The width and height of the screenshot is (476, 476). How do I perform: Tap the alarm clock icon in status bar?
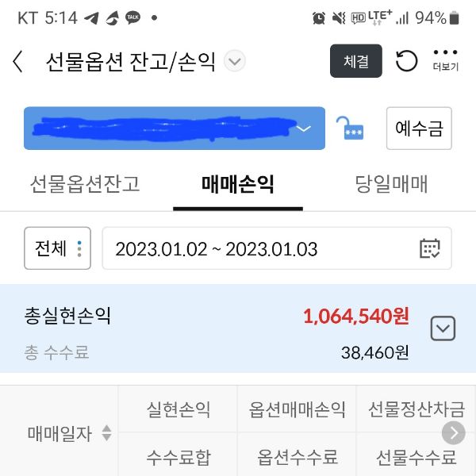[x=319, y=18]
